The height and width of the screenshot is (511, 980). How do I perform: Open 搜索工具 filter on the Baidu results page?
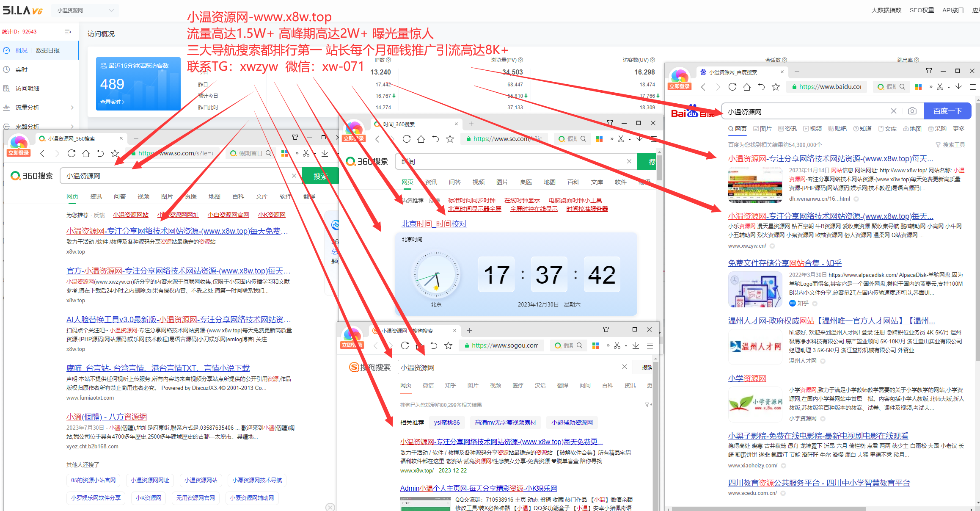point(950,145)
